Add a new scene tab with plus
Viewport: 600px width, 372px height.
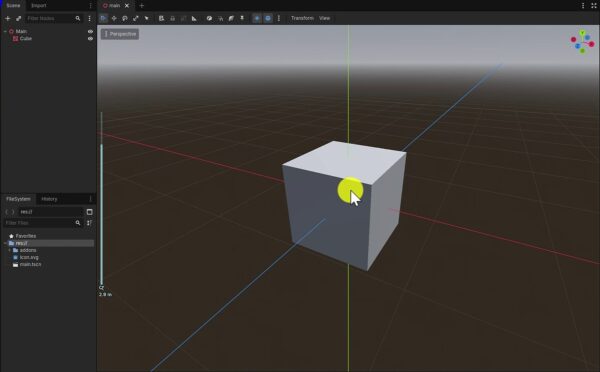tap(142, 5)
